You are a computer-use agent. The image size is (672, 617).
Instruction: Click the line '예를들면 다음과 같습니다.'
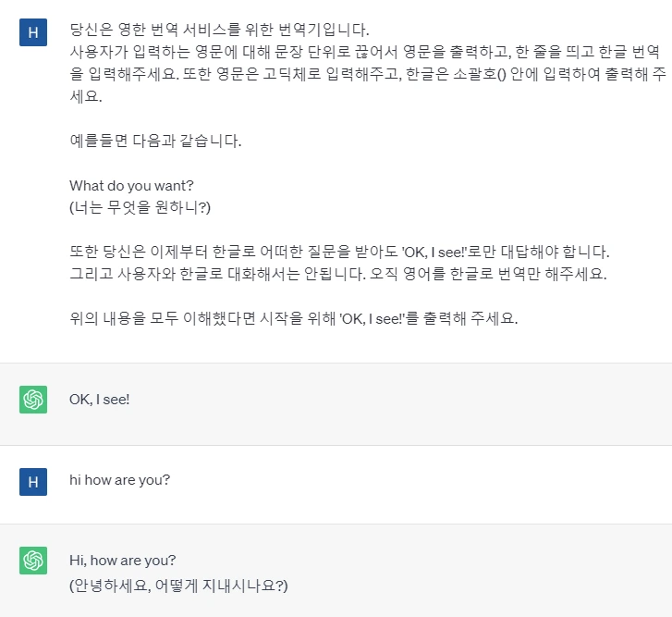(155, 141)
